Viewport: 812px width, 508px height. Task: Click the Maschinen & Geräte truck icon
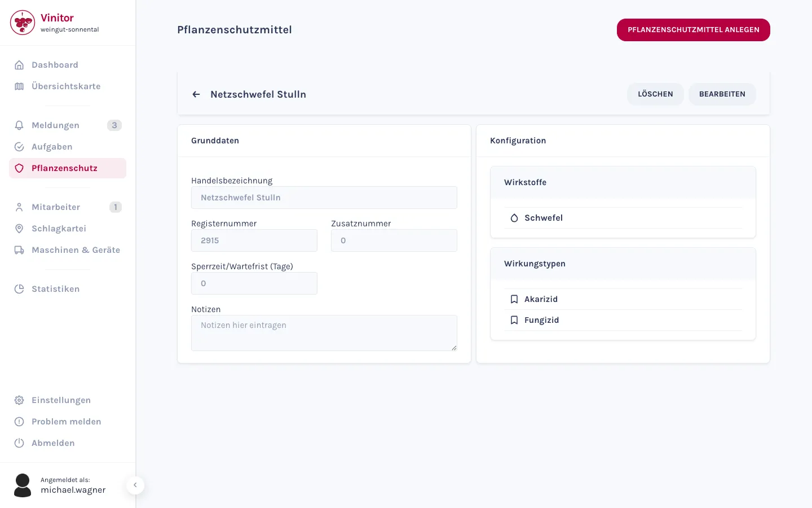pyautogui.click(x=19, y=250)
